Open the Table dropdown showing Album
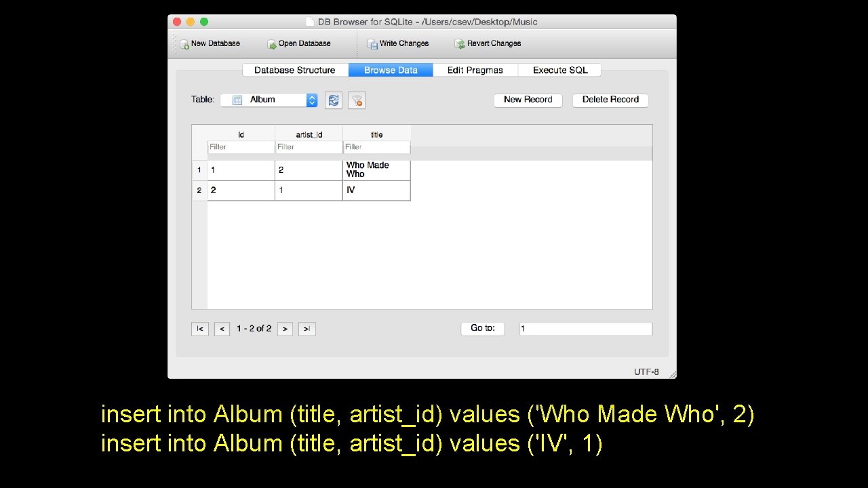The width and height of the screenshot is (868, 488). (x=269, y=100)
